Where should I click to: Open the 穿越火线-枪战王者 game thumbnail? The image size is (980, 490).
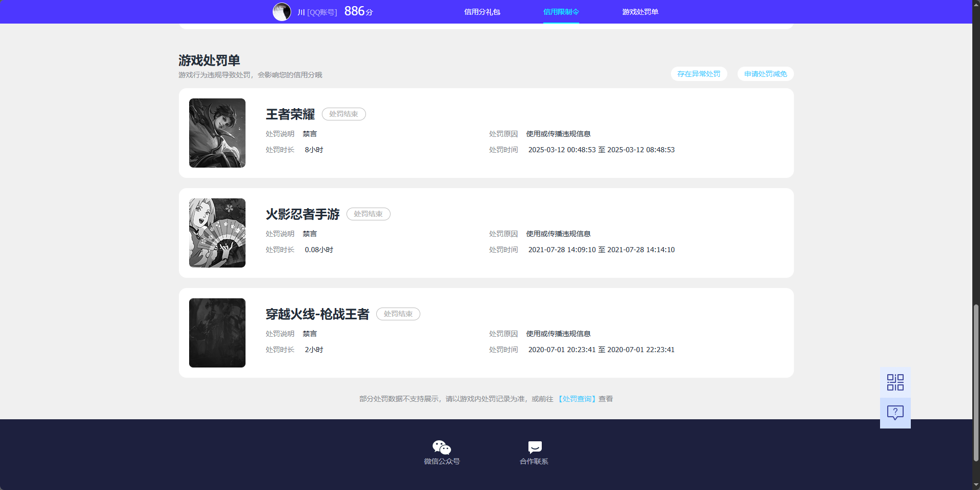coord(217,333)
